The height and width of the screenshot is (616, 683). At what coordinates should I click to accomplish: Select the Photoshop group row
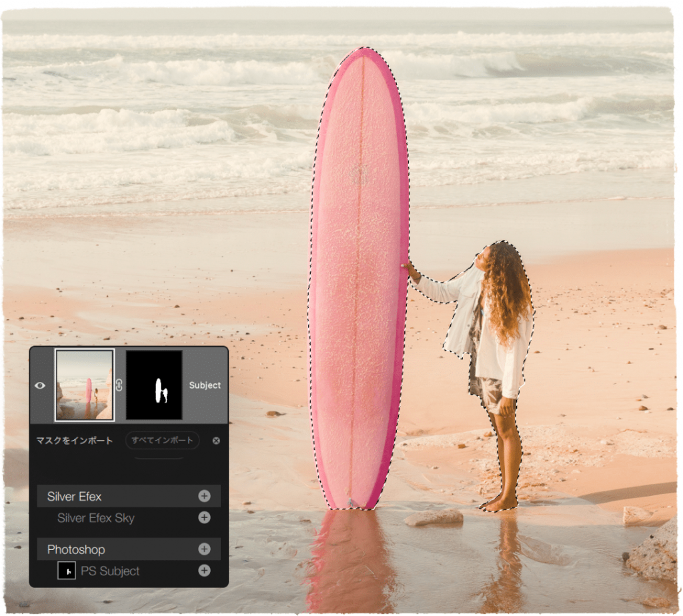[129, 549]
